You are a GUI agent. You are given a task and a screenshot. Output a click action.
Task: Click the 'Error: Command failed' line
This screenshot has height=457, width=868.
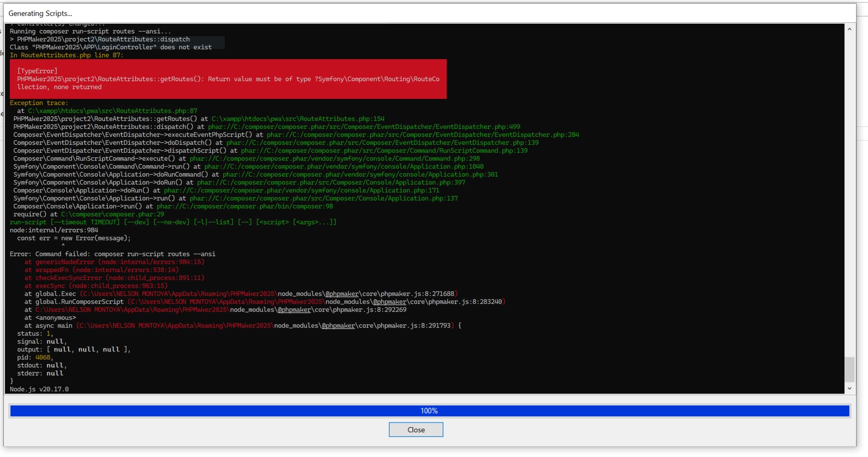pyautogui.click(x=113, y=254)
